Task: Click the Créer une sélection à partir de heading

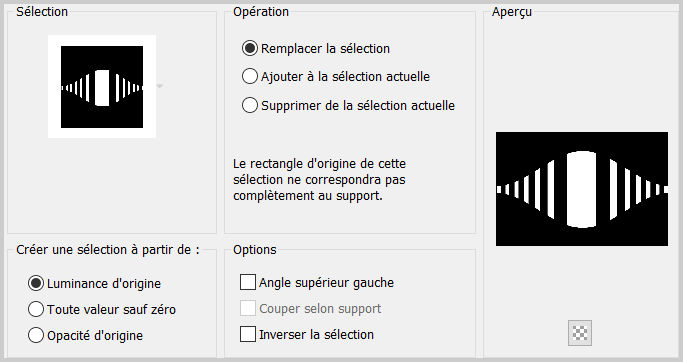Action: coord(108,250)
